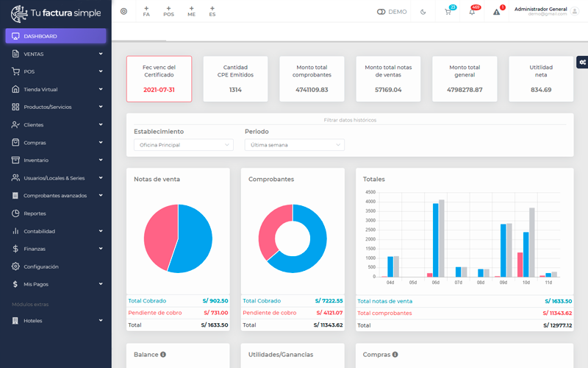Screen dimensions: 588x368
Task: Toggle dark mode moon icon
Action: (423, 12)
